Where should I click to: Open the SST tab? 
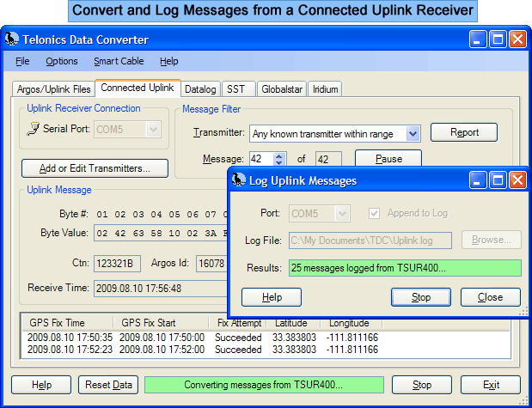click(238, 89)
